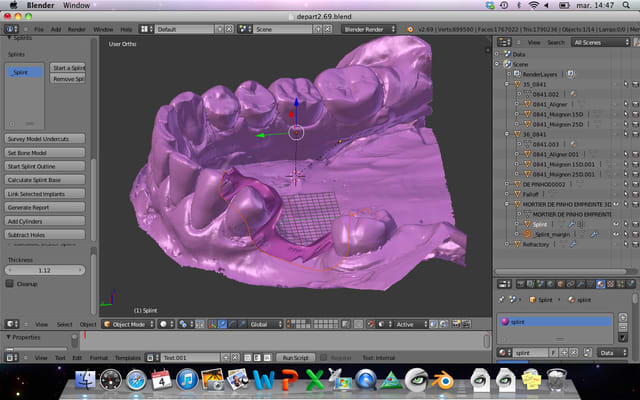The image size is (640, 400).
Task: Click the Refractory wrench modifier icon in outliner
Action: tap(573, 244)
